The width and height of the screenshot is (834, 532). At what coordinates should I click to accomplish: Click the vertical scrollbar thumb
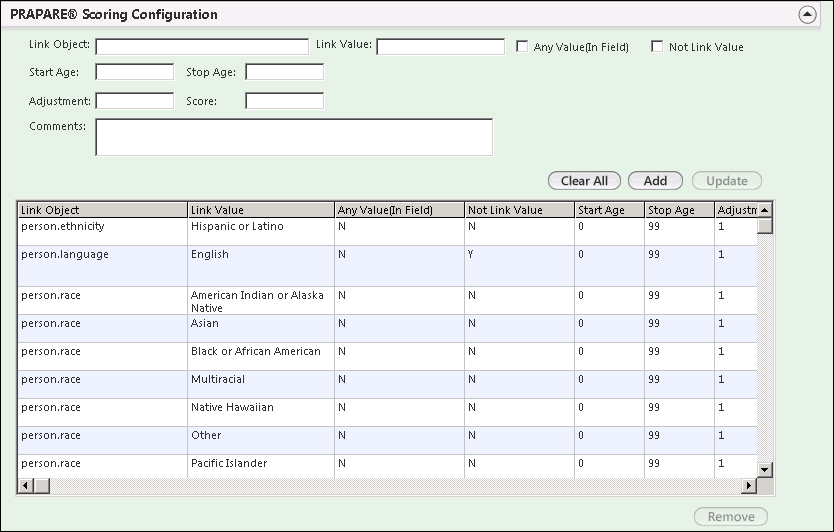click(x=765, y=226)
